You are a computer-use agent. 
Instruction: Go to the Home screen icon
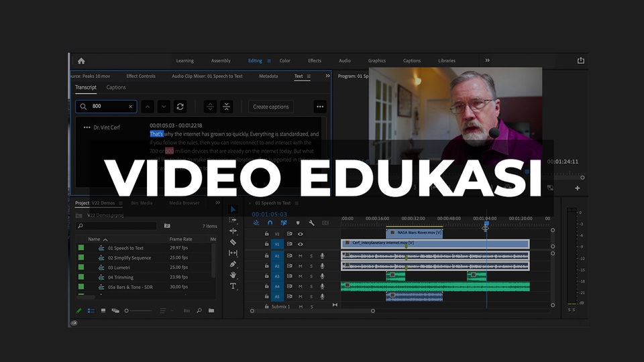(81, 61)
